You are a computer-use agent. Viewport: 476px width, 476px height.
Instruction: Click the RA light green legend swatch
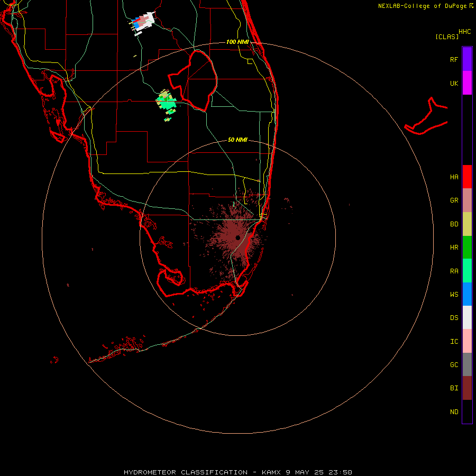[467, 271]
